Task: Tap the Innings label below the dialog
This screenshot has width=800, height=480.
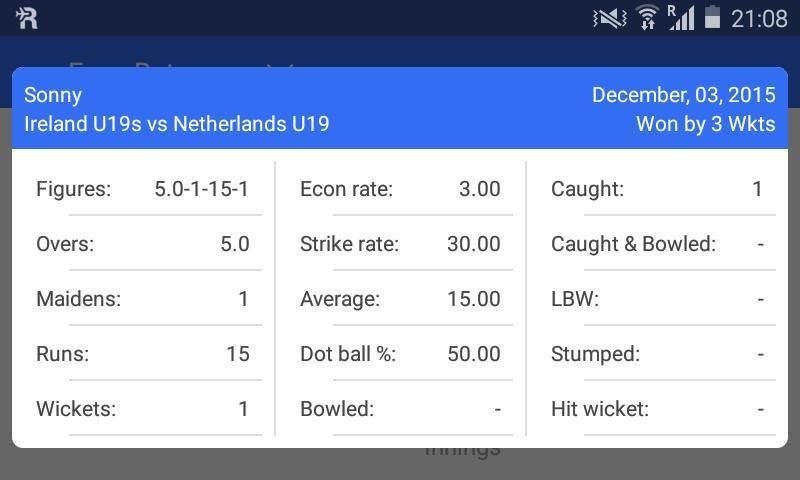Action: pyautogui.click(x=462, y=452)
